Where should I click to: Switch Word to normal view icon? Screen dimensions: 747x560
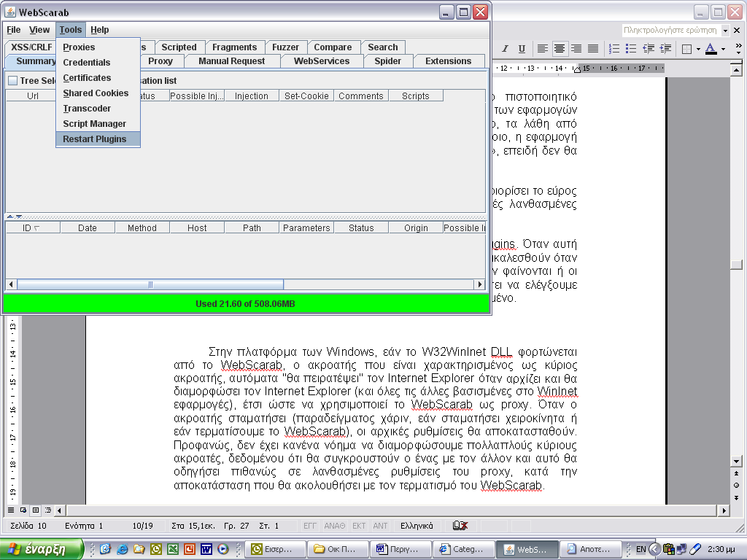[10, 510]
